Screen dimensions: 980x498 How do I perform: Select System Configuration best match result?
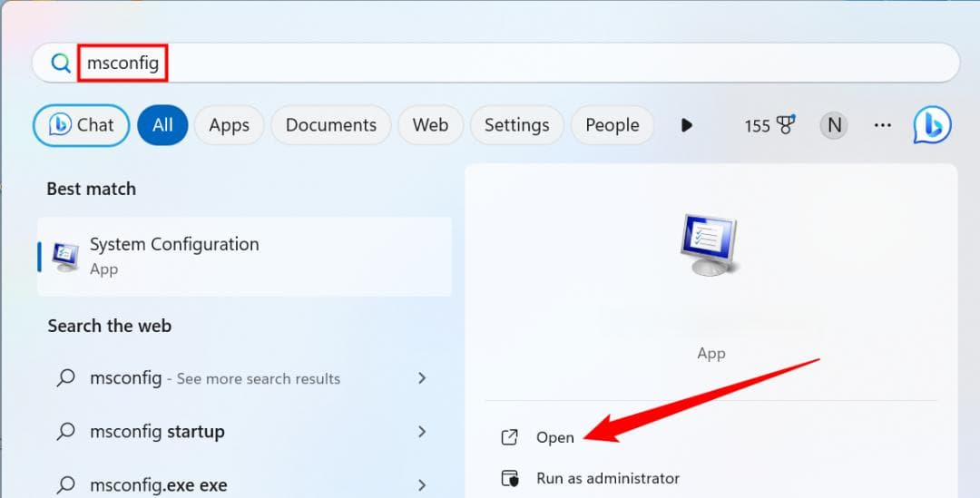[x=244, y=256]
